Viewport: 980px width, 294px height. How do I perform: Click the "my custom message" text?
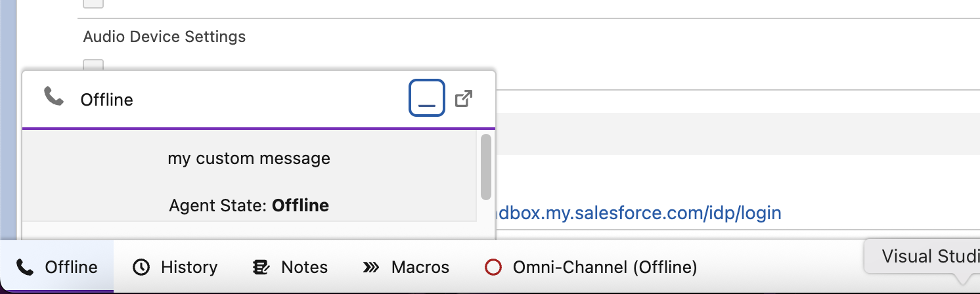click(249, 158)
